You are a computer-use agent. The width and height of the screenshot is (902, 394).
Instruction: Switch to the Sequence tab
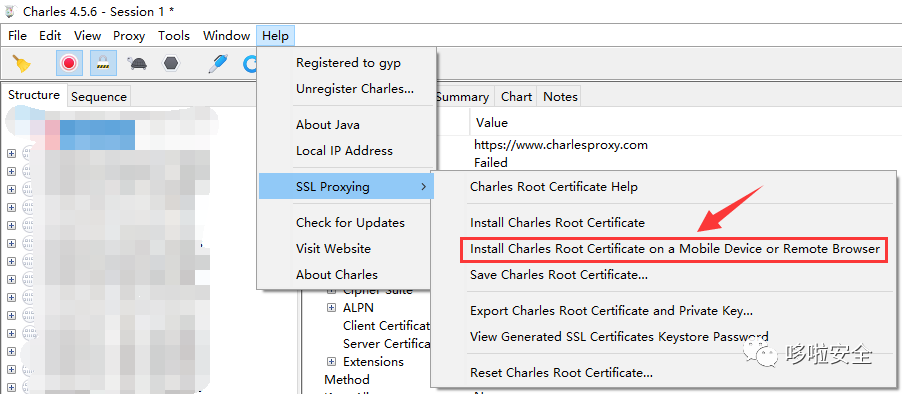99,97
